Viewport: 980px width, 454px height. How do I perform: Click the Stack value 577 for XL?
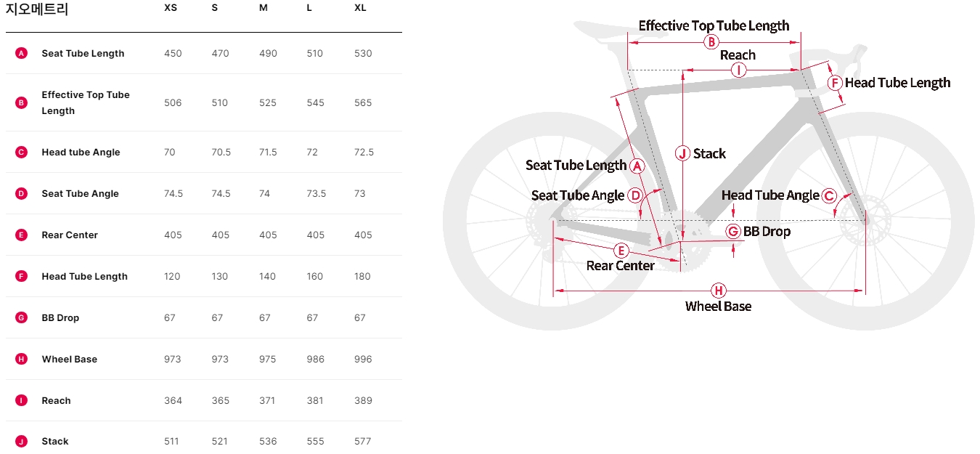click(x=363, y=441)
